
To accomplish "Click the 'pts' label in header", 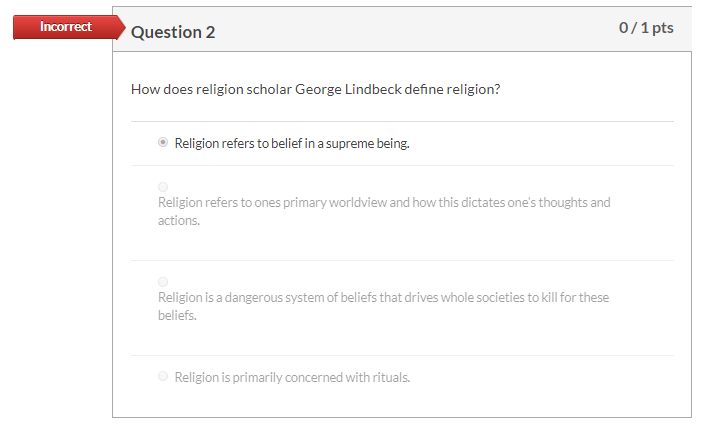I will click(662, 27).
